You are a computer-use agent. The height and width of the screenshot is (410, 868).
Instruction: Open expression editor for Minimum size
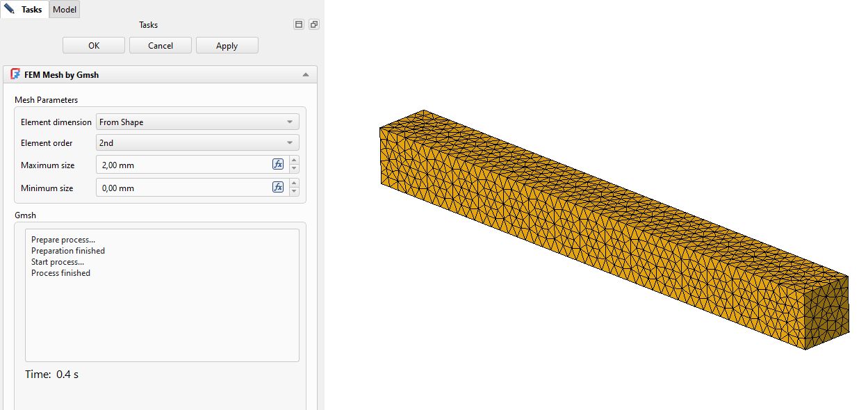pyautogui.click(x=278, y=188)
